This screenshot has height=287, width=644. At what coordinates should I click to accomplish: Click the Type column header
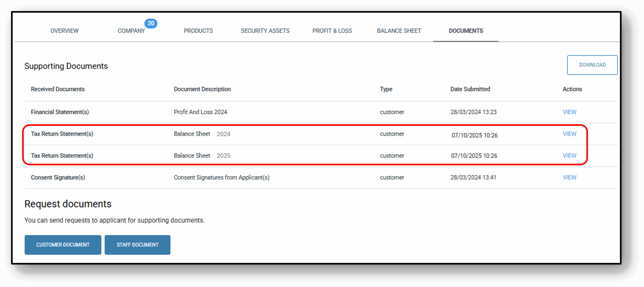pos(386,89)
